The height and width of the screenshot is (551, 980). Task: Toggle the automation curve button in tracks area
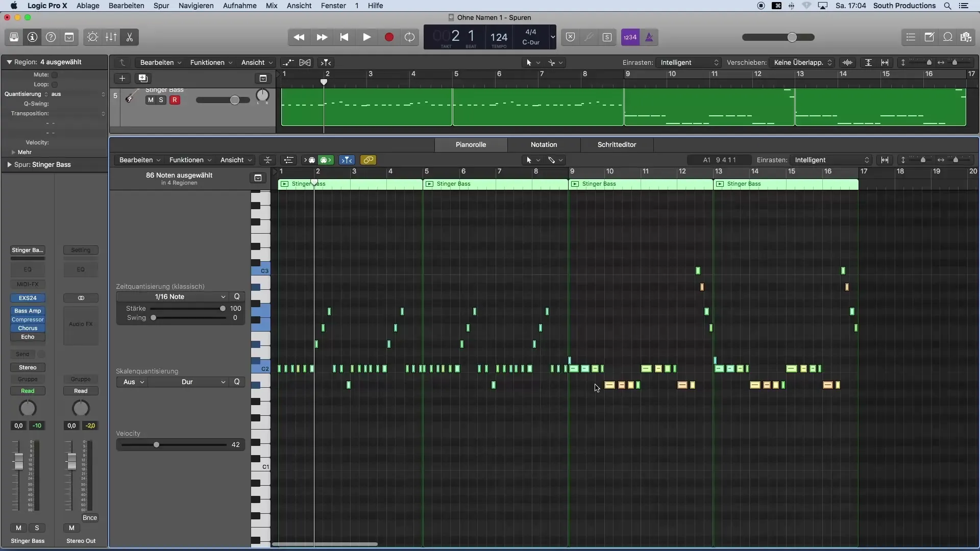(x=288, y=63)
